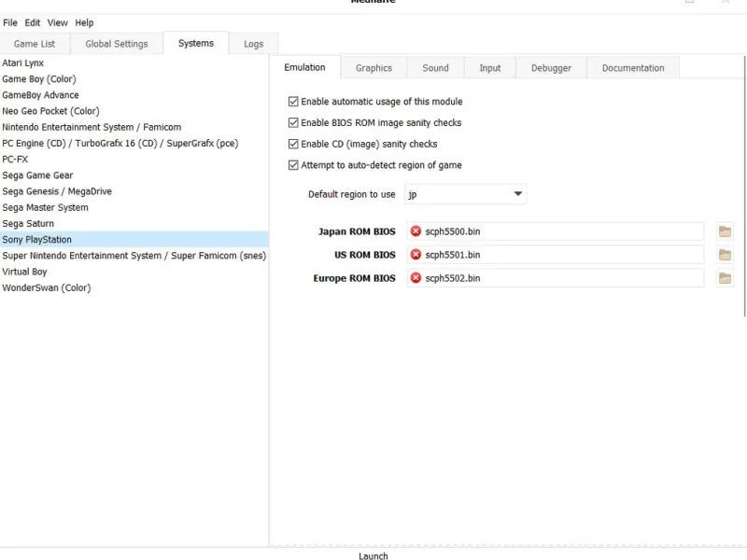747x560 pixels.
Task: Open the View menu
Action: tap(57, 22)
